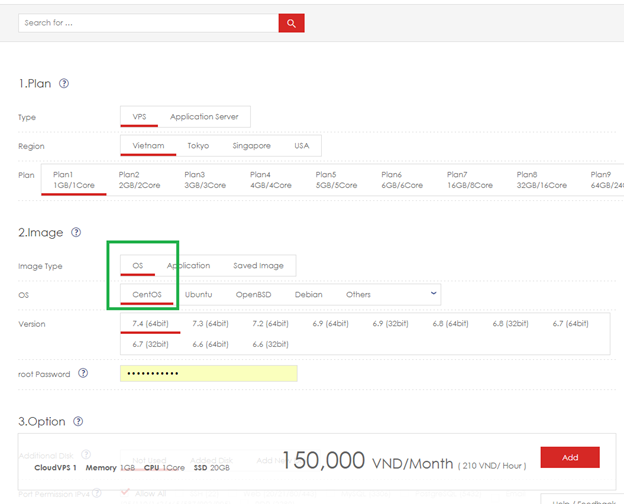Screen dimensions: 624x504
Task: Focus the Search for... input field
Action: point(148,23)
